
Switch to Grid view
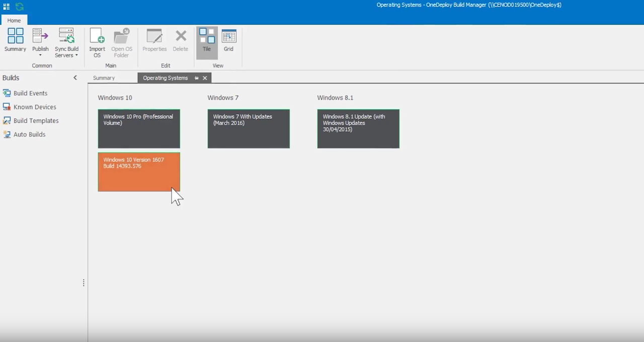click(228, 40)
